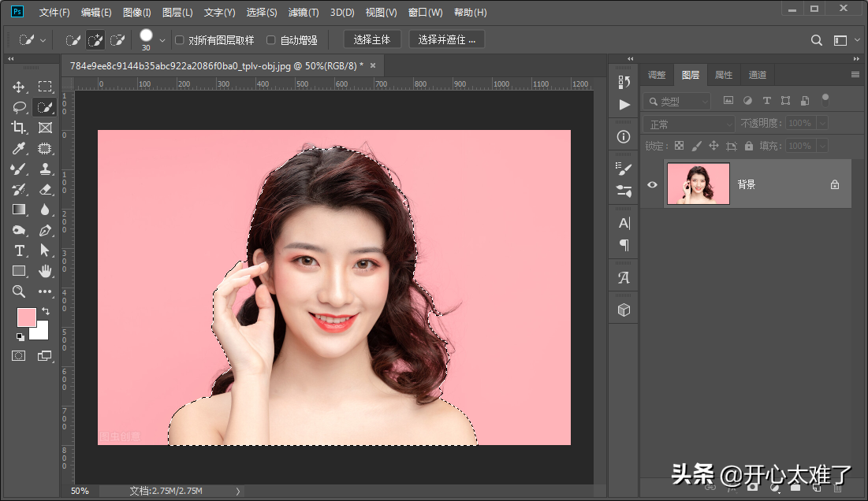The width and height of the screenshot is (868, 501).
Task: Select the Crop tool
Action: 19,128
